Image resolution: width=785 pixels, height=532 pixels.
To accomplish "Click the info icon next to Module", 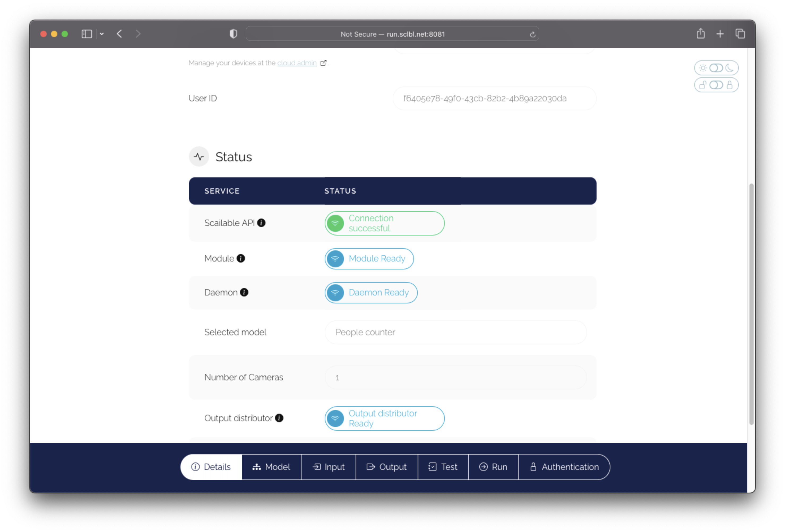I will (240, 258).
